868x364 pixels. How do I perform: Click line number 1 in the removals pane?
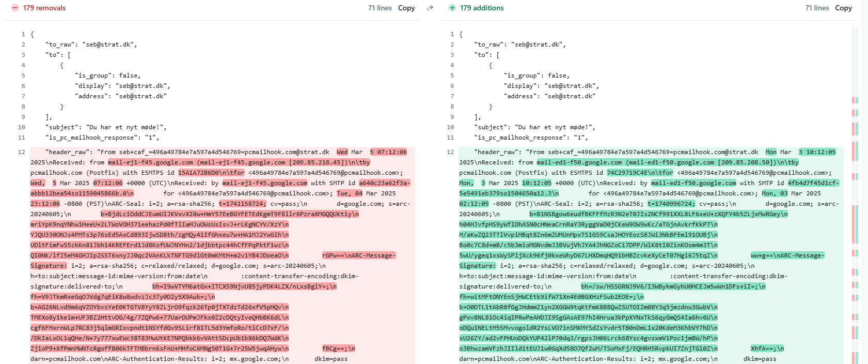coord(23,34)
